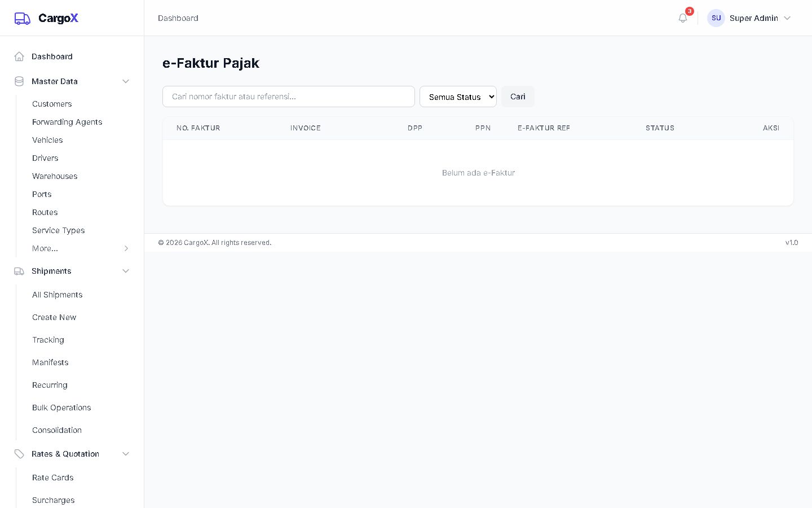Collapse the Shipments section chevron
The height and width of the screenshot is (508, 812).
point(126,271)
